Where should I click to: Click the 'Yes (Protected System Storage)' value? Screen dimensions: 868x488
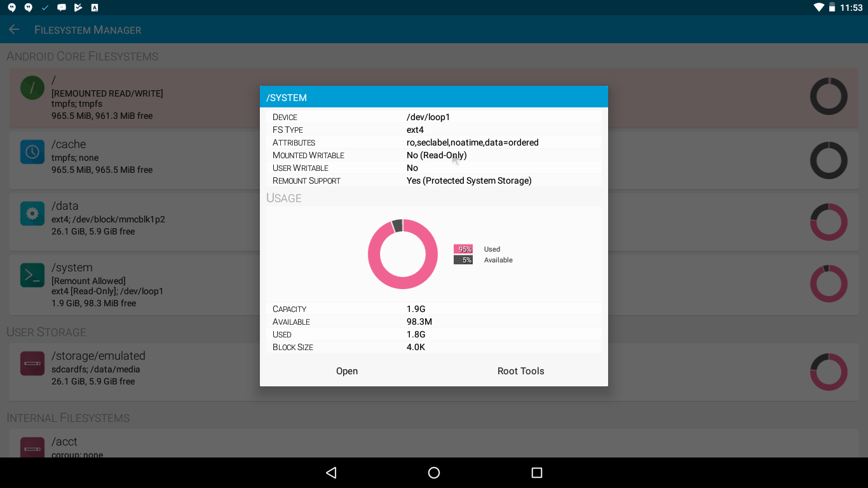point(469,180)
